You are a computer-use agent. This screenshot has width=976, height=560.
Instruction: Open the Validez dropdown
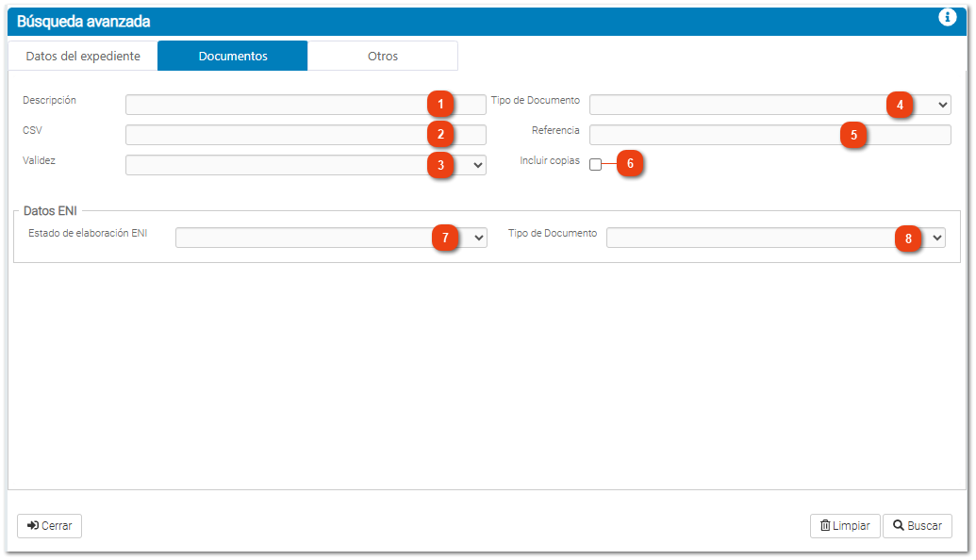coord(306,165)
